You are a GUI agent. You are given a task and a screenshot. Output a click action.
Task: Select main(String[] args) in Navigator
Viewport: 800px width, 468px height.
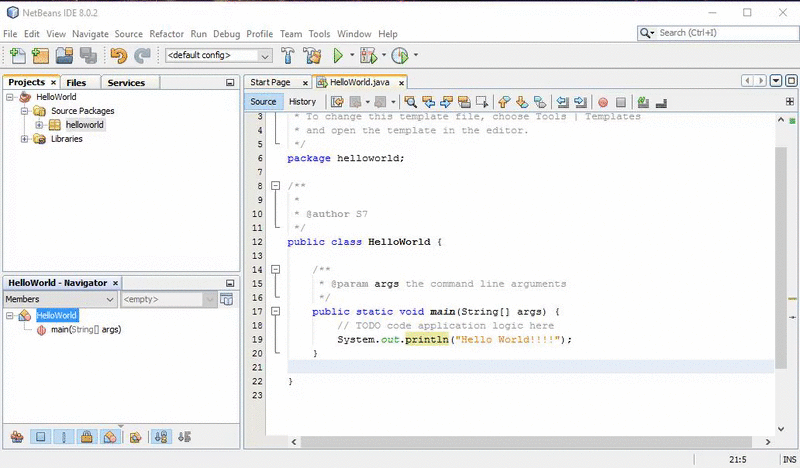[x=86, y=330]
